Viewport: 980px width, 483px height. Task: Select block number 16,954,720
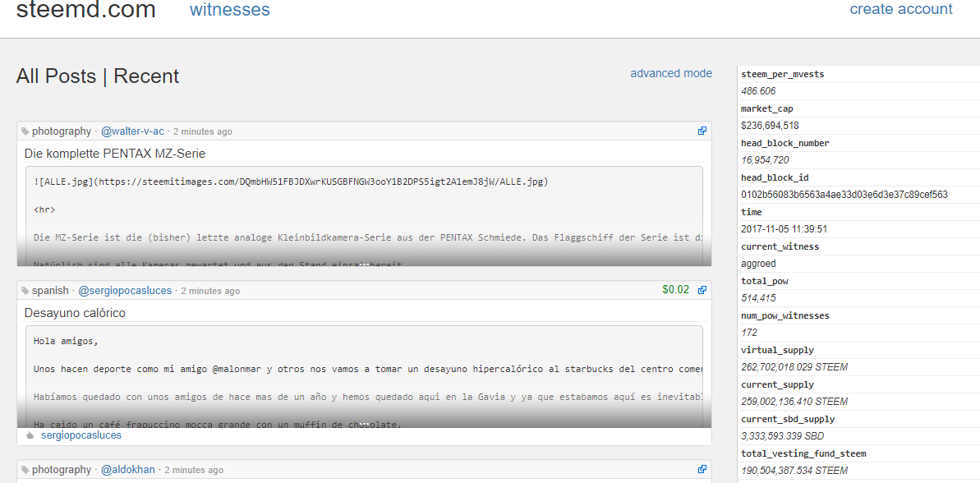point(765,160)
